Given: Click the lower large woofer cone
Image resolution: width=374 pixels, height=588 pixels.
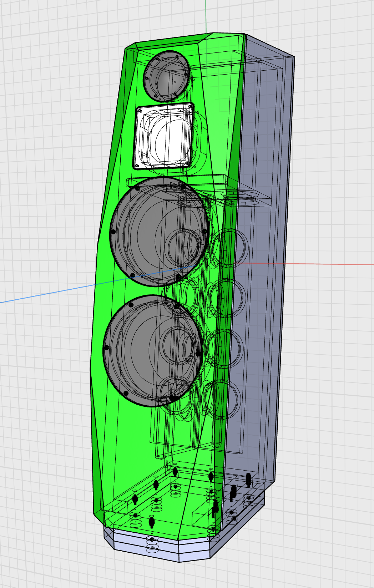Looking at the screenshot, I should [x=153, y=351].
